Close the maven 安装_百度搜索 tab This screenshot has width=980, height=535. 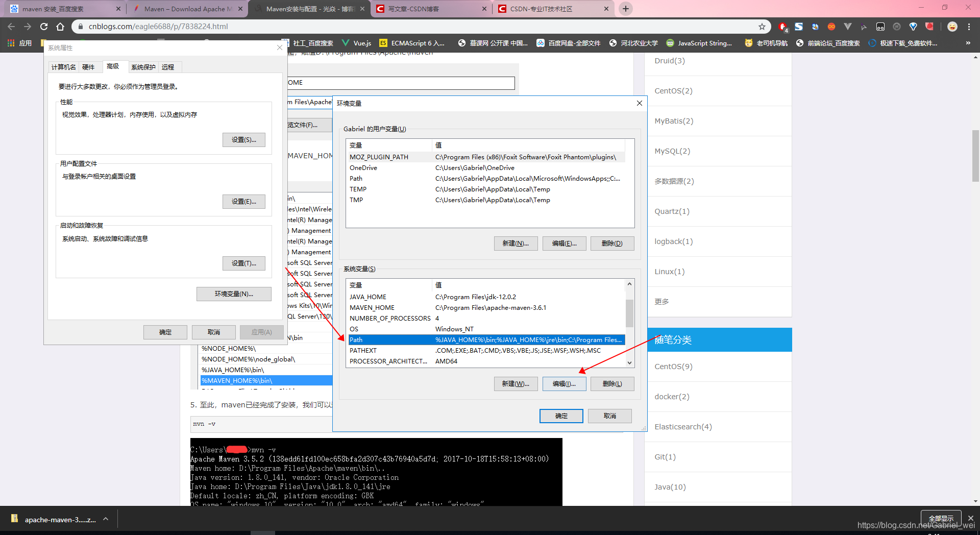(118, 9)
